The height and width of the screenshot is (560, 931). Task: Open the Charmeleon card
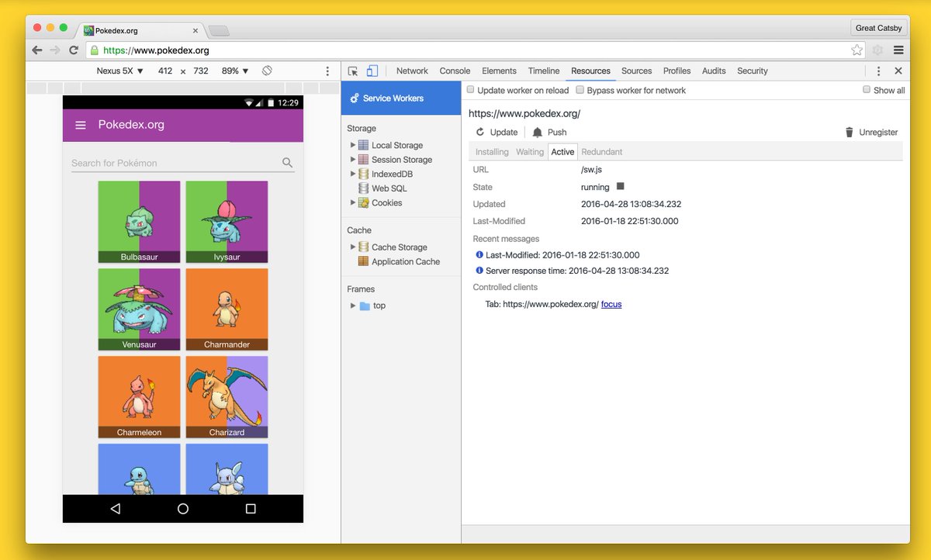(140, 397)
